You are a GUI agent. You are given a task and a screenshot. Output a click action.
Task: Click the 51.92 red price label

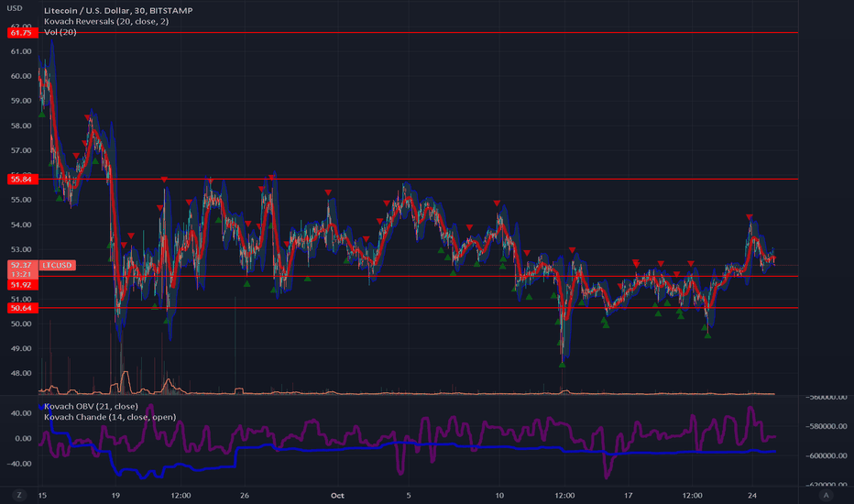coord(22,285)
